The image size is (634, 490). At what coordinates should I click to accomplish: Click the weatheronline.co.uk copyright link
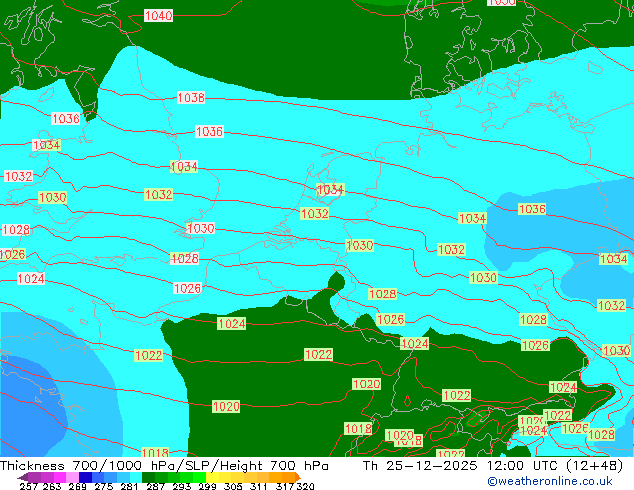[x=549, y=481]
